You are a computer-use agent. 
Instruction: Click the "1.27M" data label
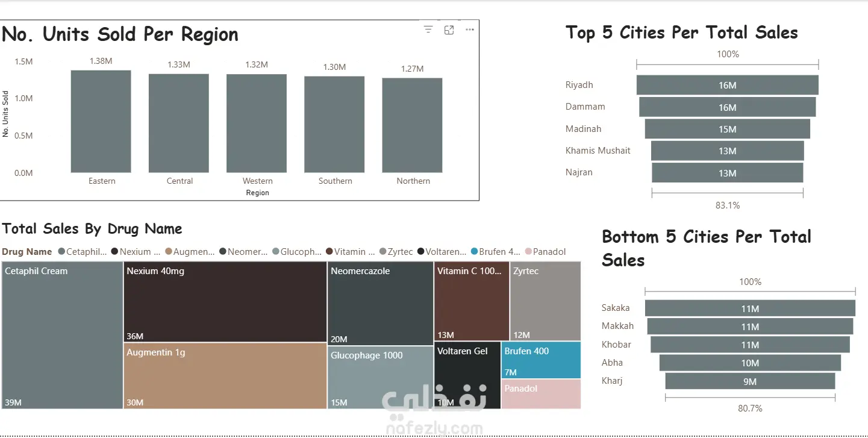tap(412, 69)
